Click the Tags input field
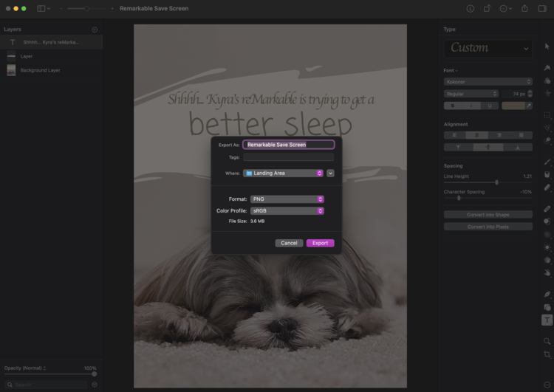554x392 pixels. [x=289, y=157]
